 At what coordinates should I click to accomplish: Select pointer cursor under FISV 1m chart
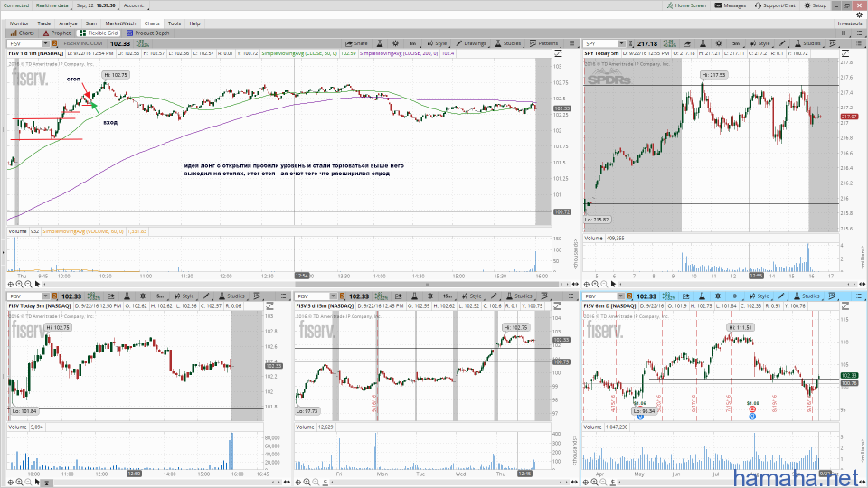point(37,284)
